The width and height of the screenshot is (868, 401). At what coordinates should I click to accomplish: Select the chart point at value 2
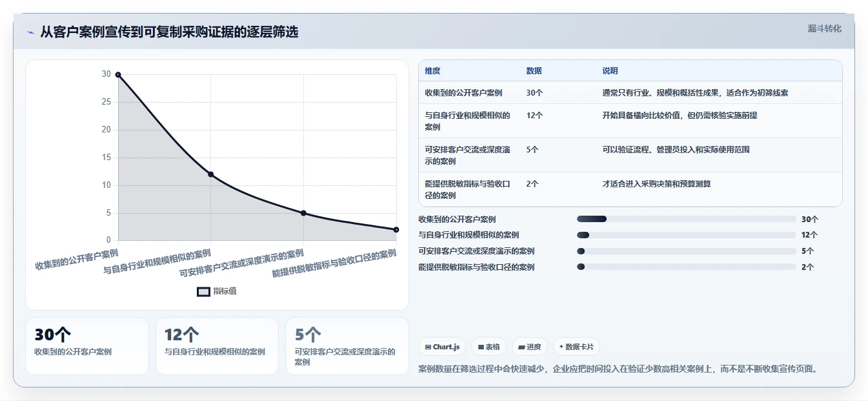(x=396, y=230)
